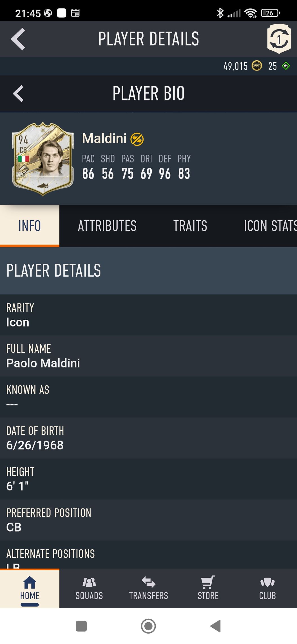Screen dimensions: 297x644
Task: Select the Info tab
Action: [30, 226]
